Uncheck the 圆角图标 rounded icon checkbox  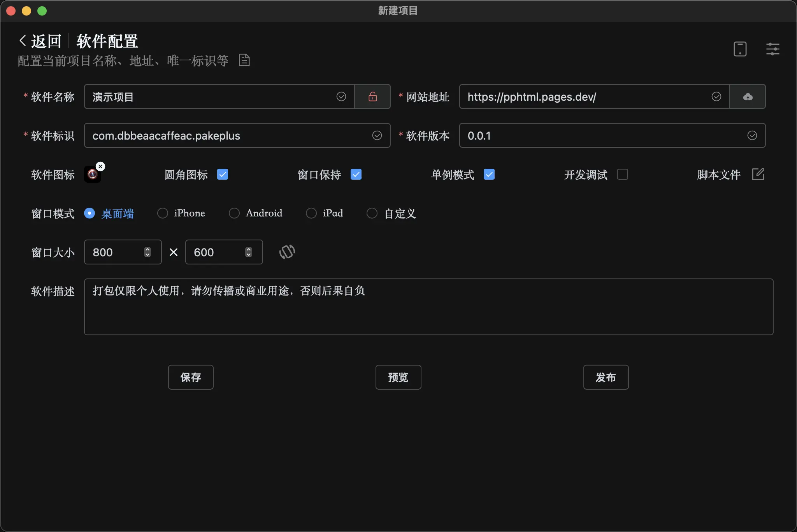click(222, 175)
